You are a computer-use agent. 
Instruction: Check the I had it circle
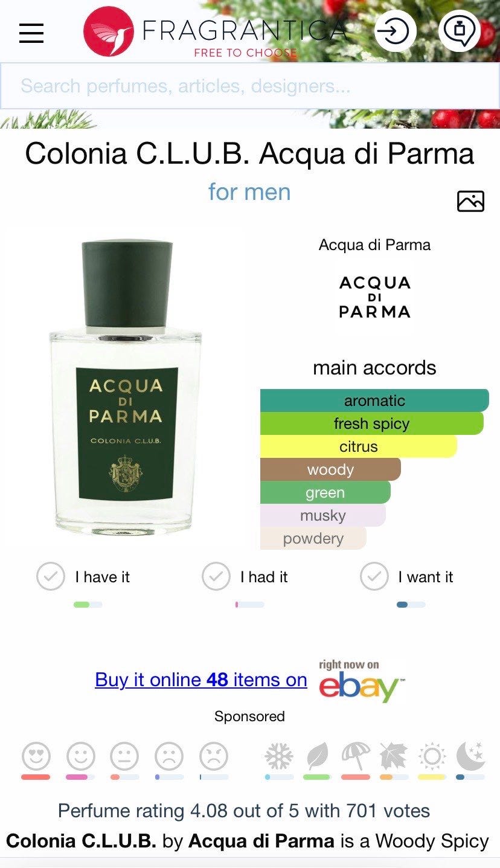tap(216, 577)
